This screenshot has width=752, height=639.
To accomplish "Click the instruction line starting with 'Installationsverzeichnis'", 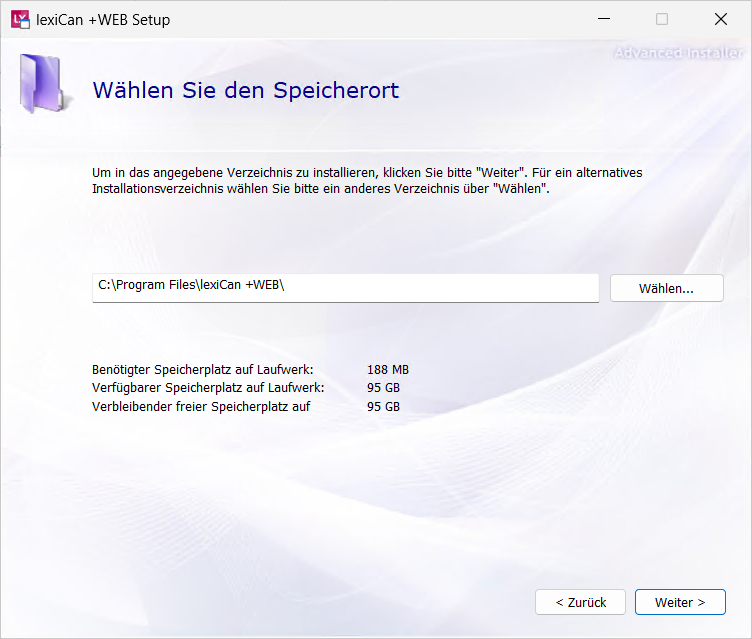I will [x=321, y=188].
